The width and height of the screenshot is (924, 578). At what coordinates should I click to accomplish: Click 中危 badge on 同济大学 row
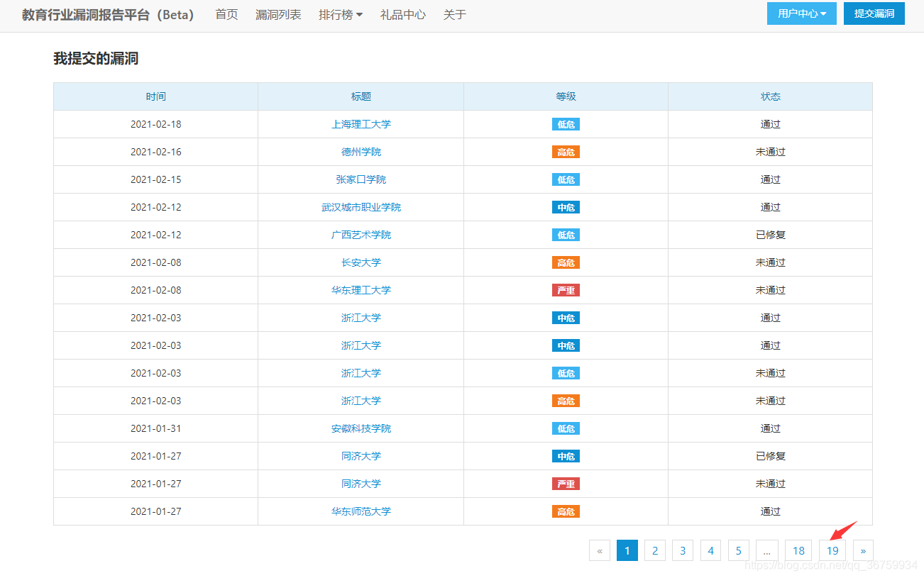click(x=566, y=456)
